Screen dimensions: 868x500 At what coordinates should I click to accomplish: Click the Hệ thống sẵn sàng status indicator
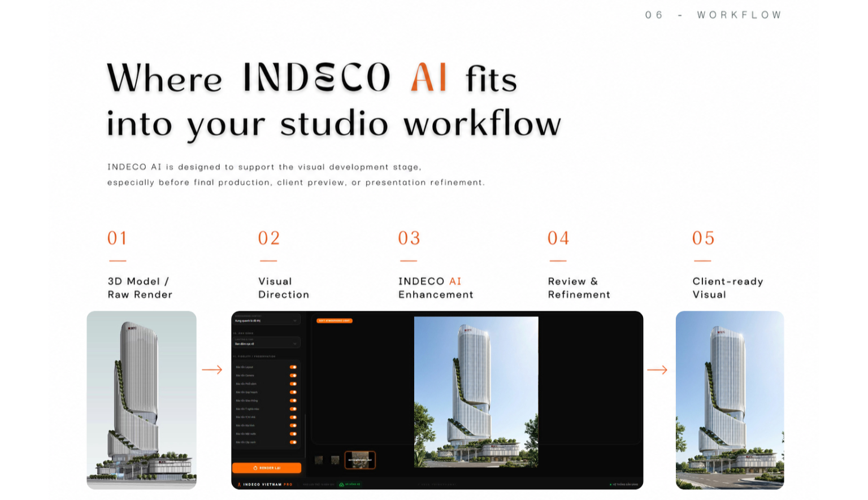(x=624, y=485)
